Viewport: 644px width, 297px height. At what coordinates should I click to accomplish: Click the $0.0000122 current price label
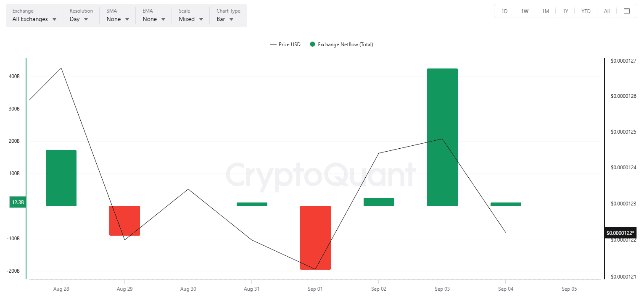[620, 233]
